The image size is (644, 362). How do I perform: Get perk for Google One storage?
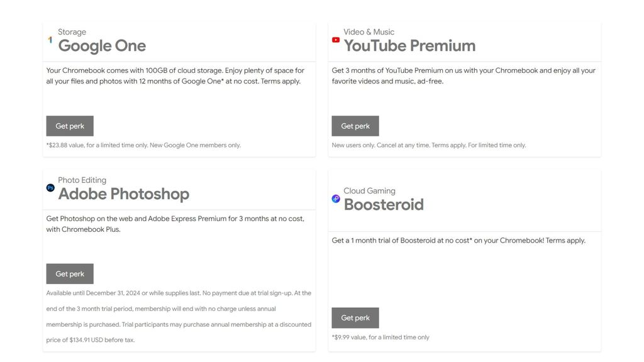[x=69, y=126]
